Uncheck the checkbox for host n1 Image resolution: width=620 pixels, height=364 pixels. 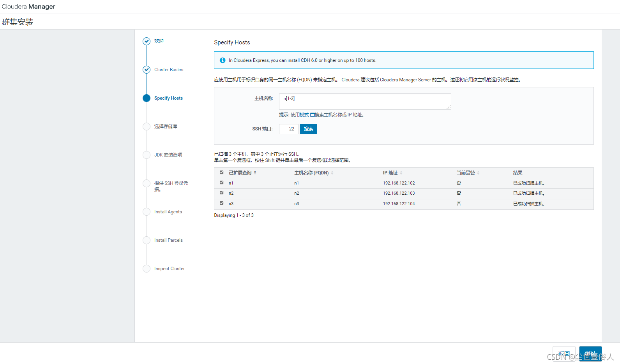(221, 183)
